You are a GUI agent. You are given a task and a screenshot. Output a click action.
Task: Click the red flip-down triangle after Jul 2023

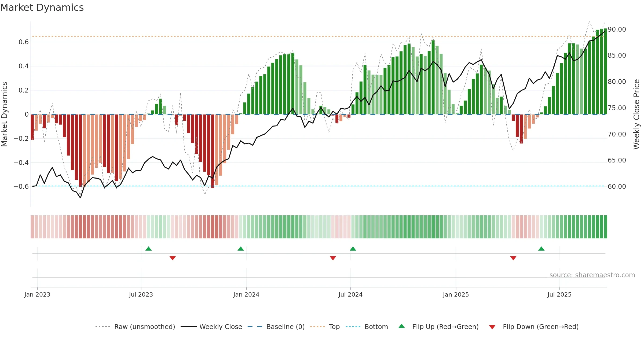click(173, 258)
